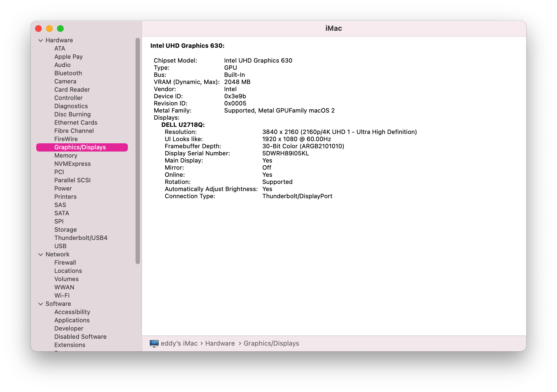Viewport: 557px width, 392px height.
Task: Select Bluetooth in the sidebar
Action: click(68, 73)
